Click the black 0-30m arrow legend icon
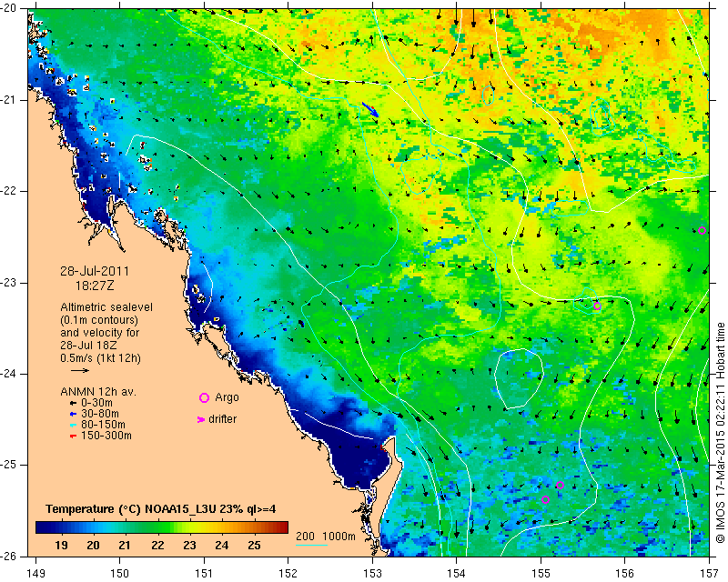728x582 pixels. (x=73, y=404)
